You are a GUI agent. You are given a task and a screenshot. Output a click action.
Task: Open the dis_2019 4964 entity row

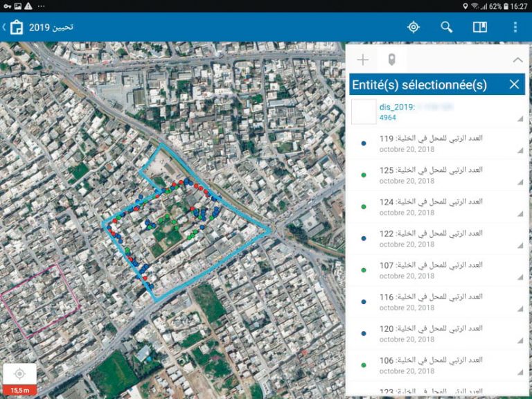point(437,112)
